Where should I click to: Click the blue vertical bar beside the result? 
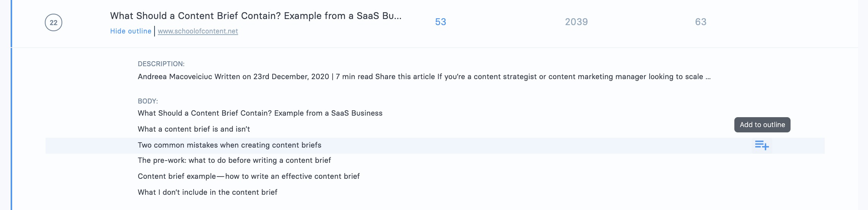pyautogui.click(x=11, y=105)
